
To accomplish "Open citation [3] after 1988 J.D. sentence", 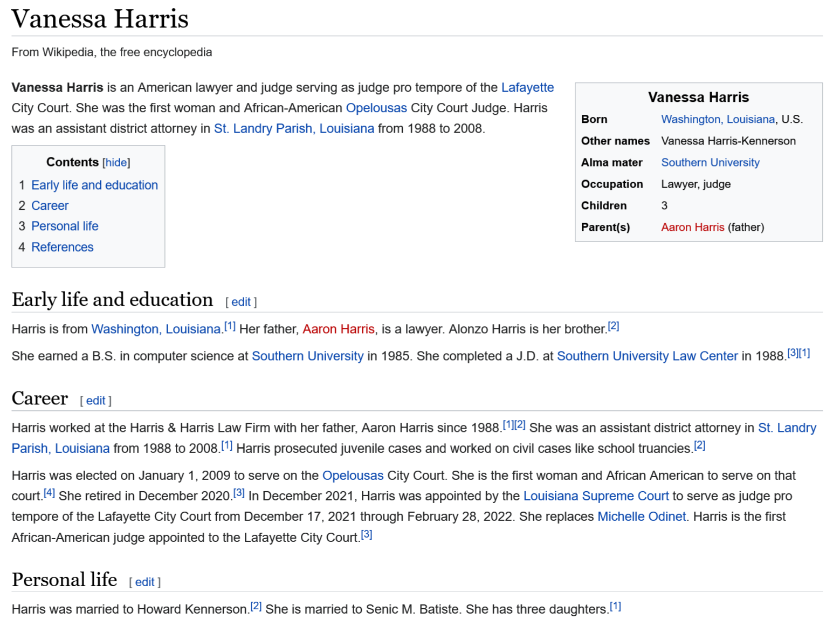I will (x=793, y=353).
